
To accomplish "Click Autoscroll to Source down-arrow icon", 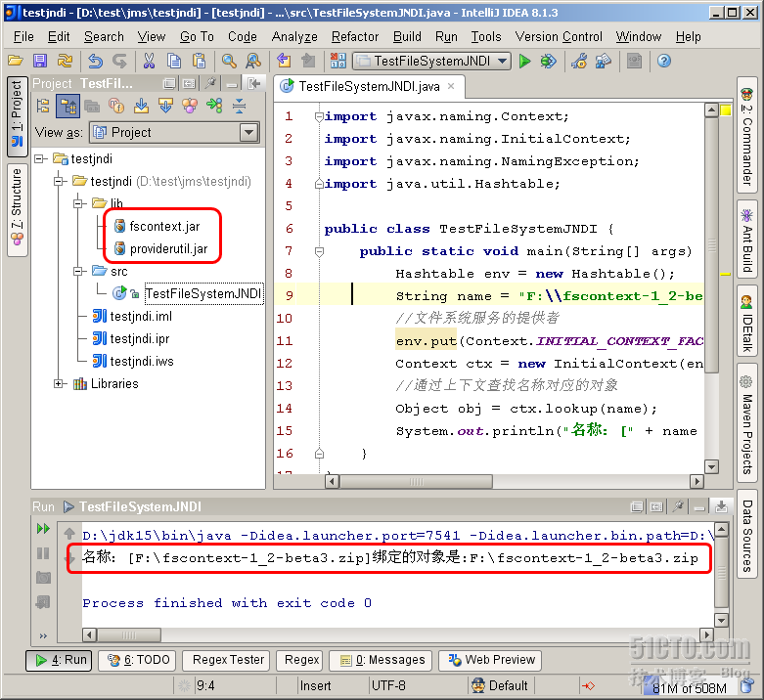I will [141, 106].
